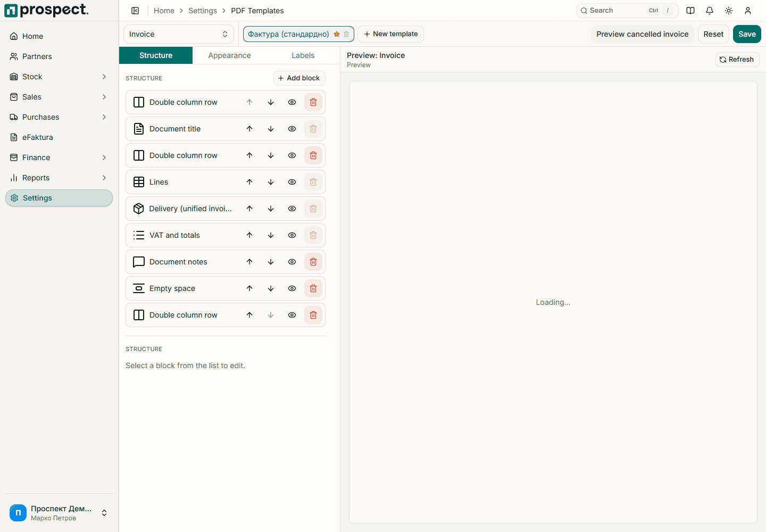Hide the Delivery block

[292, 209]
